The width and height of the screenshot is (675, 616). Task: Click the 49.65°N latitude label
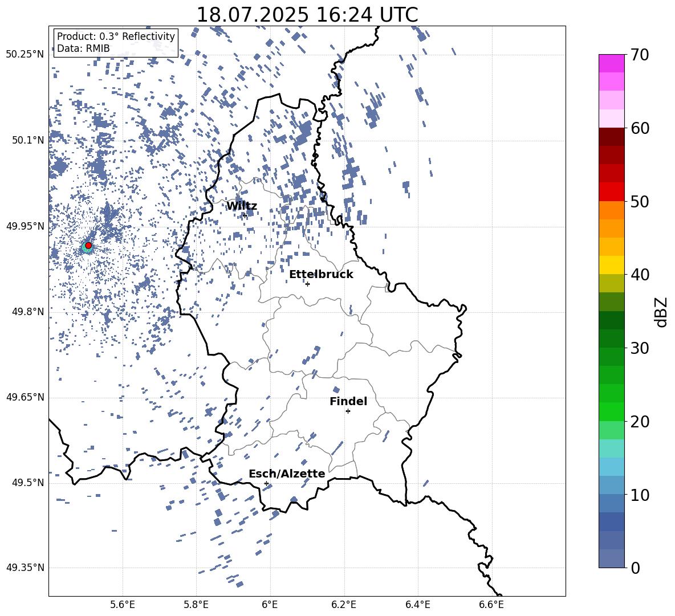coord(25,397)
